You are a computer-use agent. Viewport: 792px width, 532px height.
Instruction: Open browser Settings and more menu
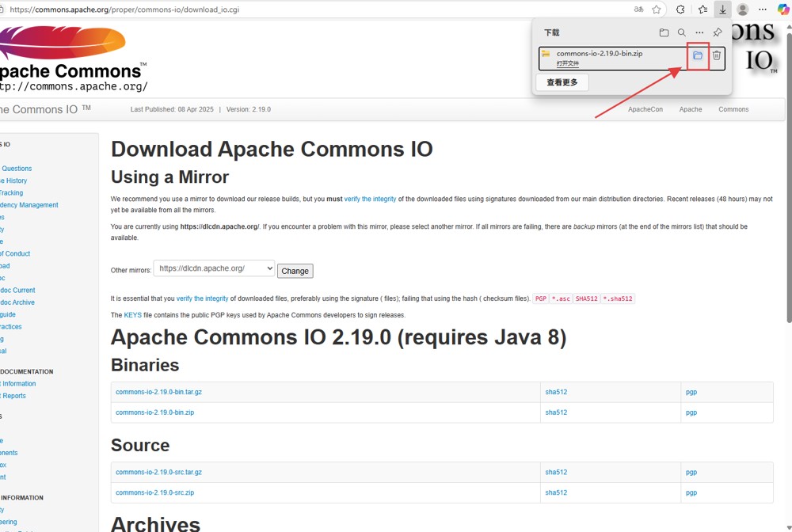[x=763, y=9]
